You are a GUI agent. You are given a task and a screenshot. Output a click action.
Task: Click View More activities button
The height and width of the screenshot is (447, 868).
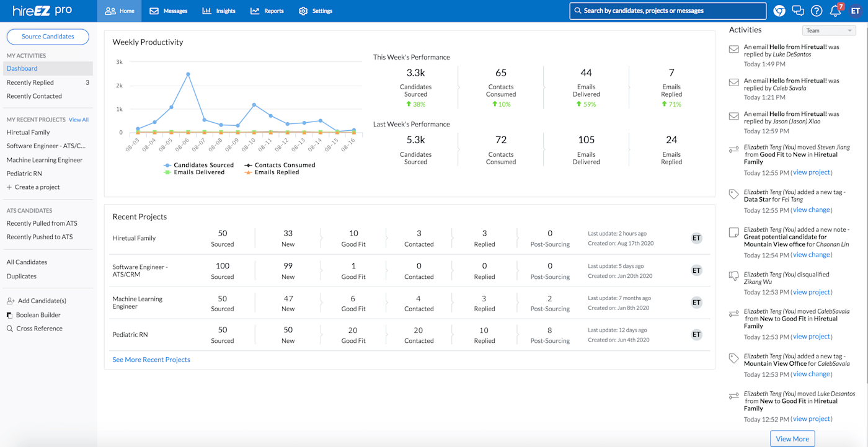pos(792,439)
